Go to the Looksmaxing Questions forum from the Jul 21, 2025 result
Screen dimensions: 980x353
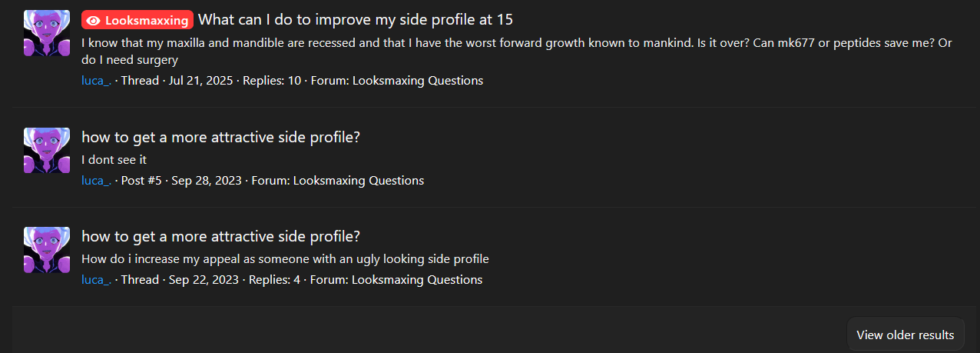tap(418, 81)
